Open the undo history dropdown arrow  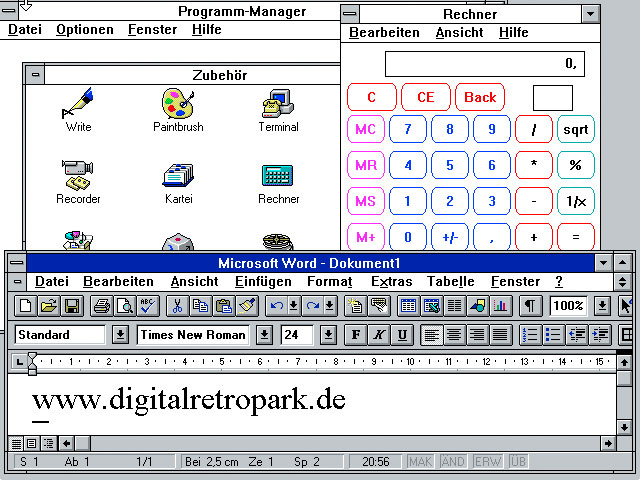click(x=294, y=306)
